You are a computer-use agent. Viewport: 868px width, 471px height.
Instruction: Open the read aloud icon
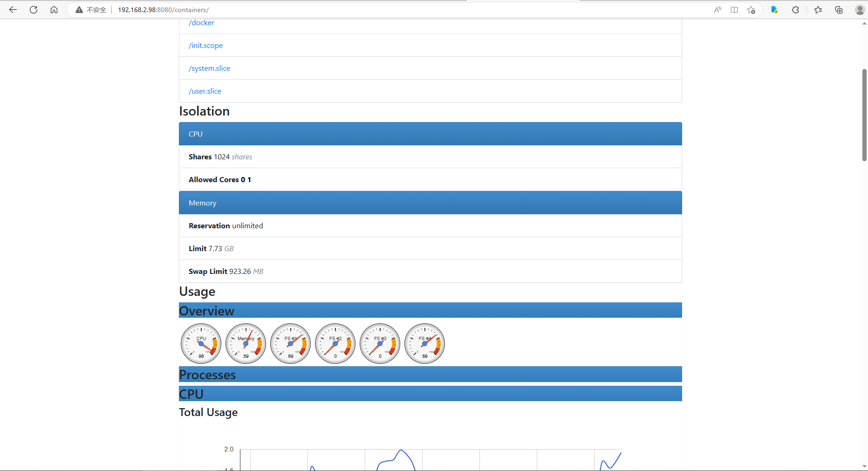718,9
